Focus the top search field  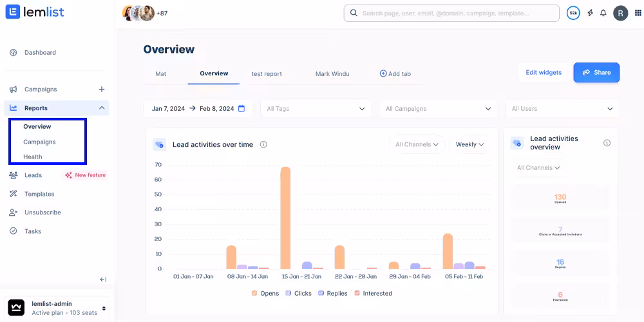[451, 13]
